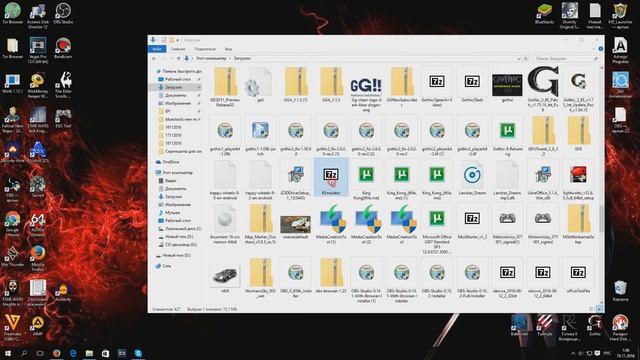
Task: Open the recent locations dropdown arrow
Action: [171, 59]
